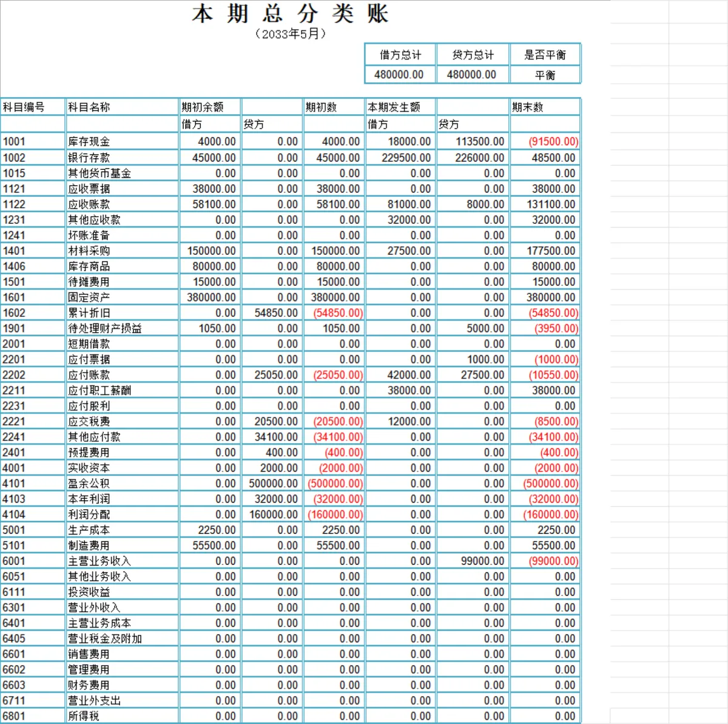Select the 预提费用 account name
728x724 pixels.
89,453
